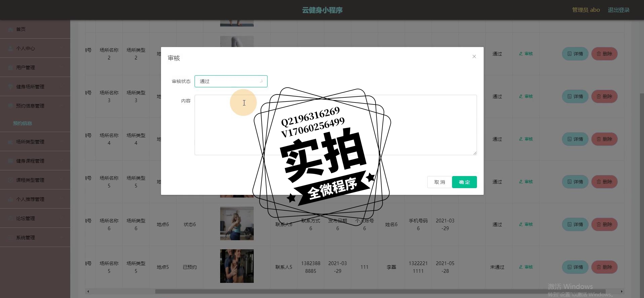644x298 pixels.
Task: Open 详情 for the 场所名称4 row
Action: pyautogui.click(x=575, y=139)
